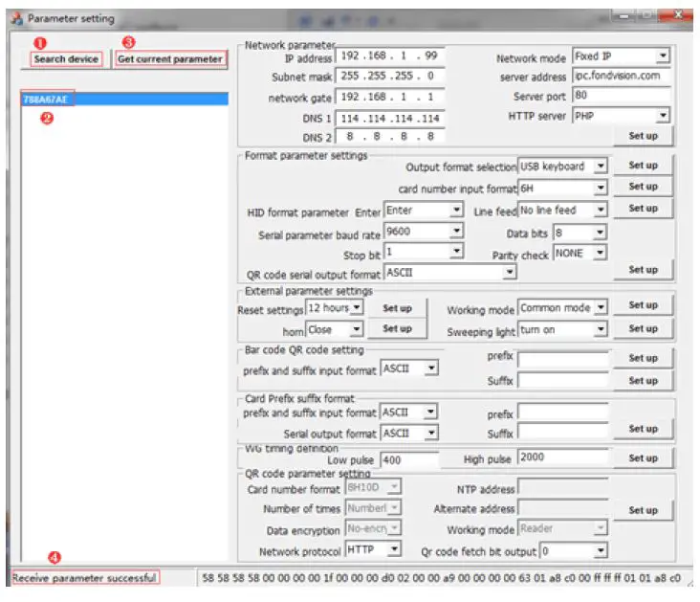Focus the IP address field
Viewport: 700px width, 602px height.
390,56
